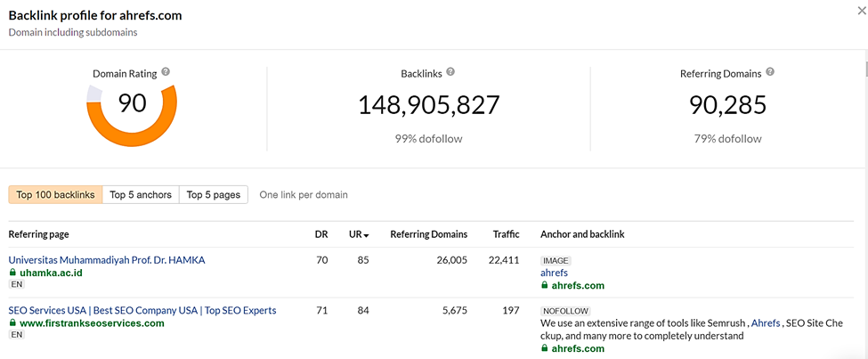Image resolution: width=868 pixels, height=359 pixels.
Task: Click the 99% dofollow text
Action: click(428, 138)
